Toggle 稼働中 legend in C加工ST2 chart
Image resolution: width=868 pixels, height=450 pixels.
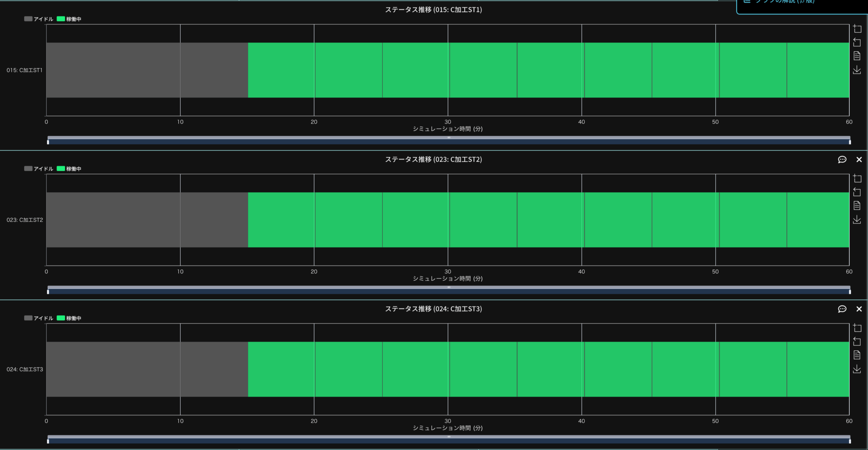(69, 169)
